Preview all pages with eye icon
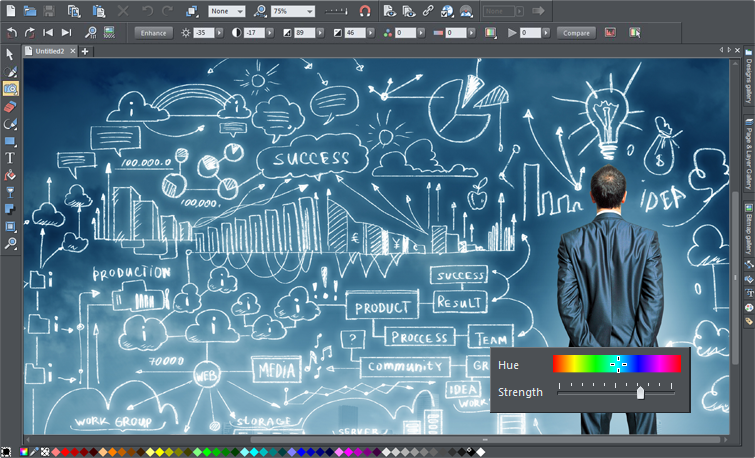The width and height of the screenshot is (755, 458). [x=408, y=11]
